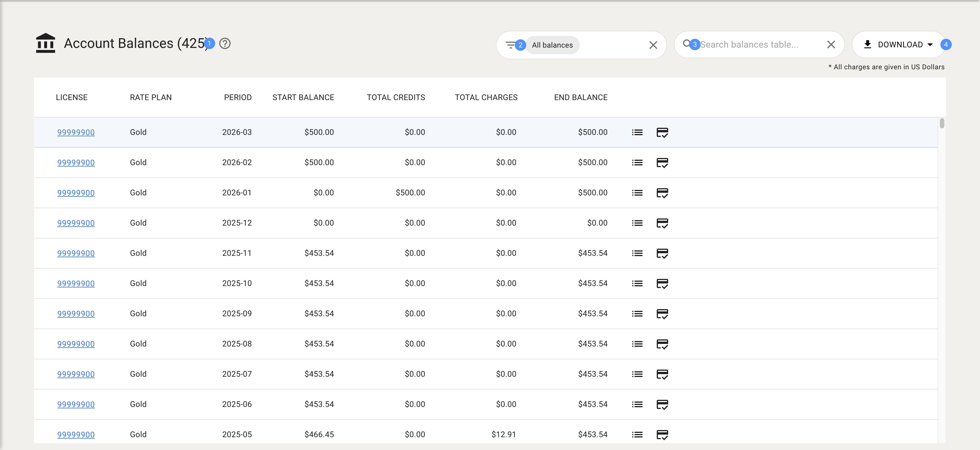Image resolution: width=980 pixels, height=450 pixels.
Task: Open license 99999900 link for period 2026-01
Action: (x=76, y=193)
